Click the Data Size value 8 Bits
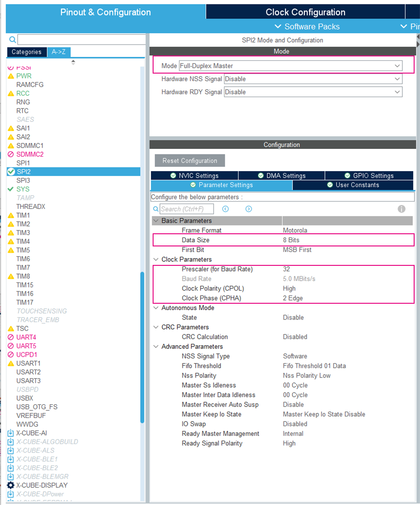The width and height of the screenshot is (420, 505). (x=291, y=240)
